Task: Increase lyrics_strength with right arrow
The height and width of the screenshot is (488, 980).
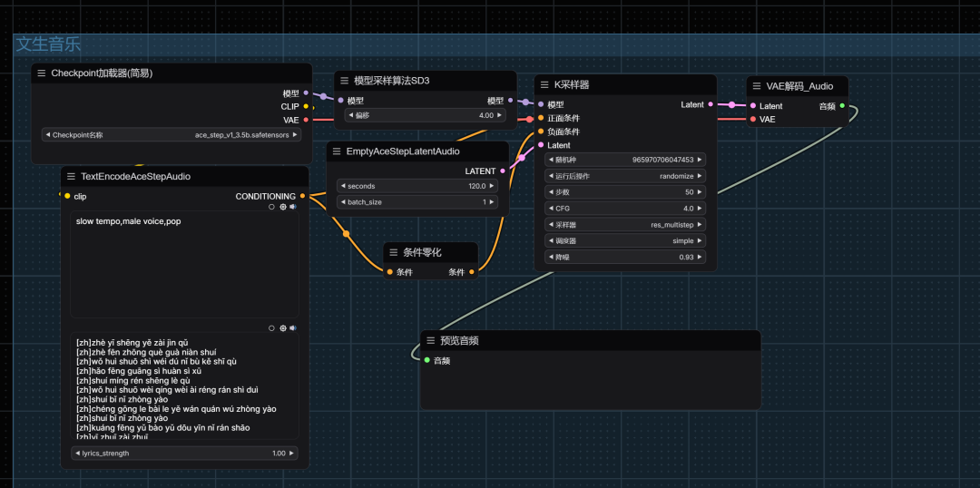Action: 291,453
